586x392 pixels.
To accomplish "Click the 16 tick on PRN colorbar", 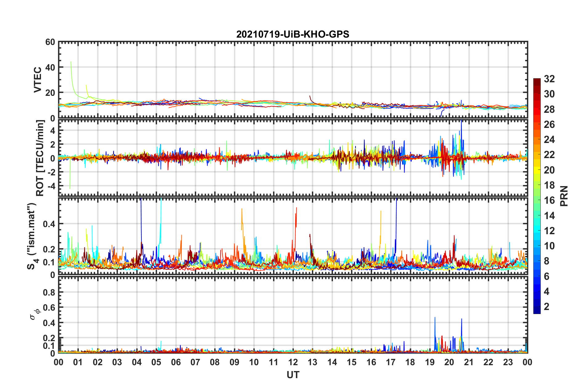I will tap(549, 200).
